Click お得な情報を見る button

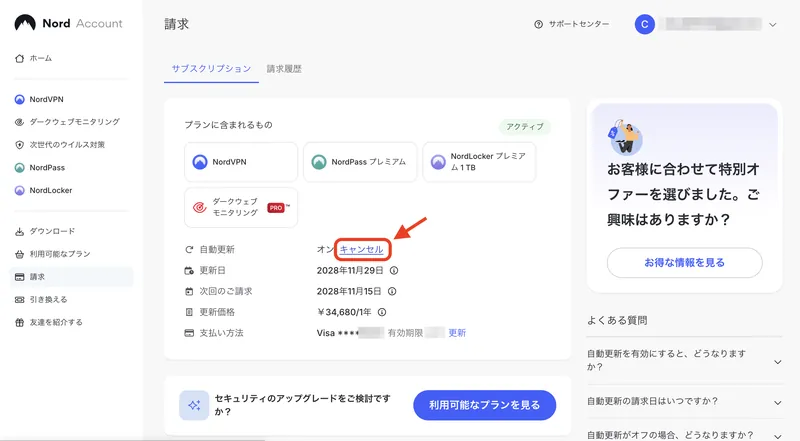(684, 263)
